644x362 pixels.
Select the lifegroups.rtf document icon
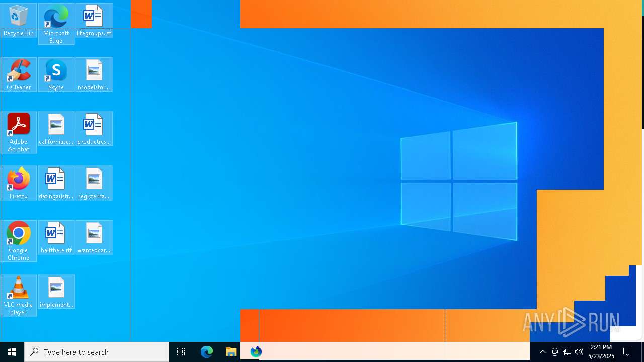[x=94, y=20]
